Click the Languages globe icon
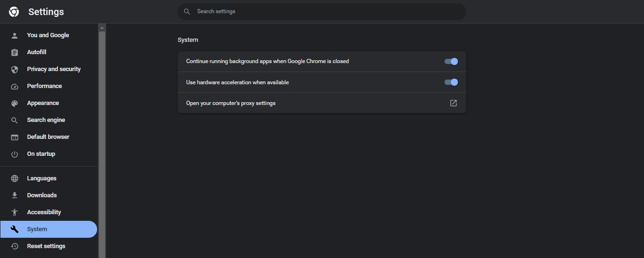The width and height of the screenshot is (644, 258). [15, 178]
